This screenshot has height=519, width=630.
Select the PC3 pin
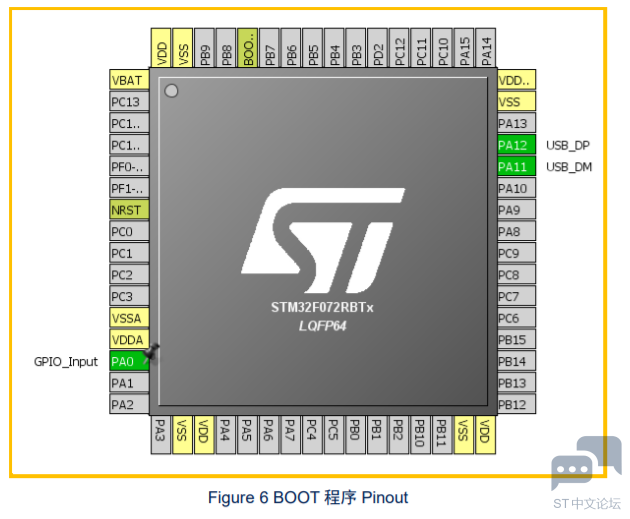point(129,297)
